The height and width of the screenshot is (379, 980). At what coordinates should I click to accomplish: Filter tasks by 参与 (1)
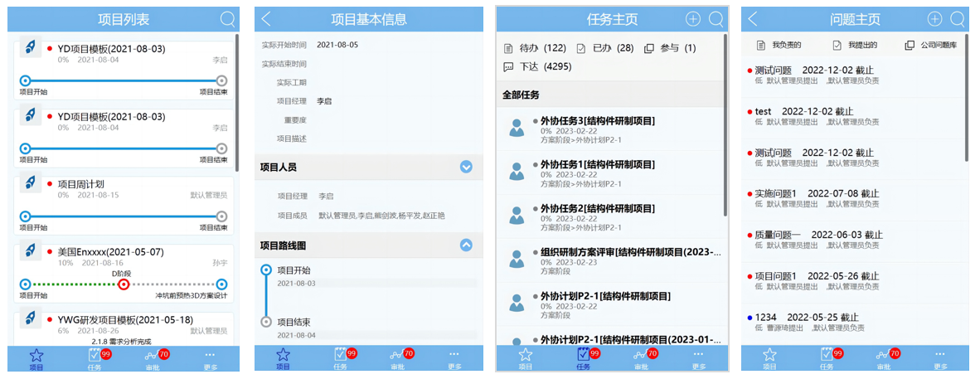point(670,48)
